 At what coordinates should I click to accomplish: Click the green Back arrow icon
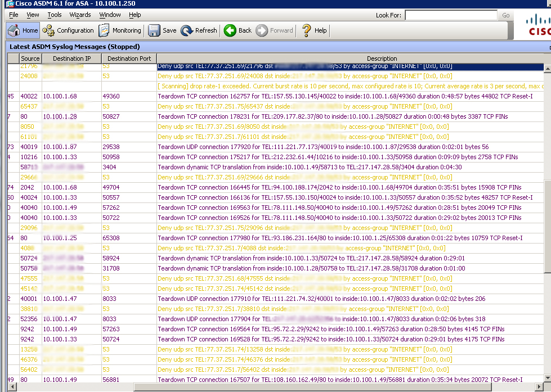(230, 30)
